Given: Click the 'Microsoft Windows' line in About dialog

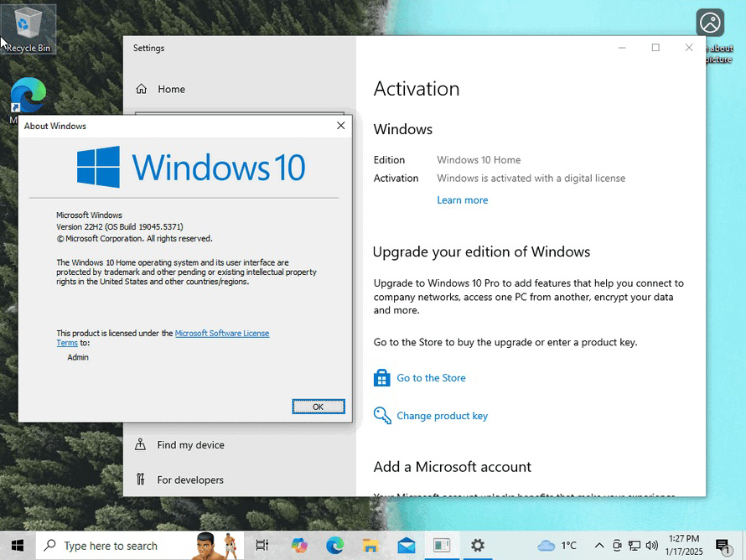Looking at the screenshot, I should (89, 215).
